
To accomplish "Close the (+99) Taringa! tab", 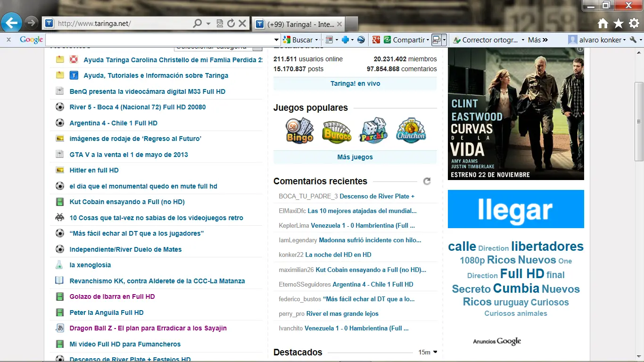I will (339, 24).
